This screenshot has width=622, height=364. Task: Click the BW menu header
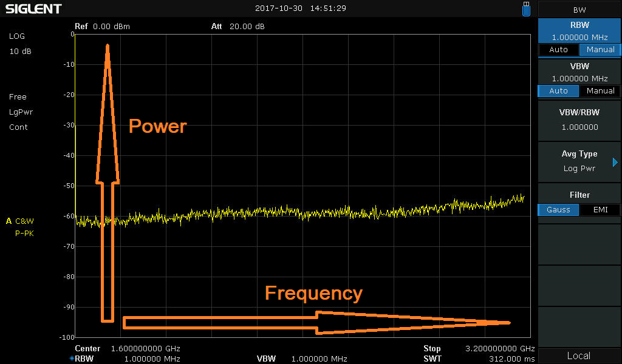click(x=579, y=10)
